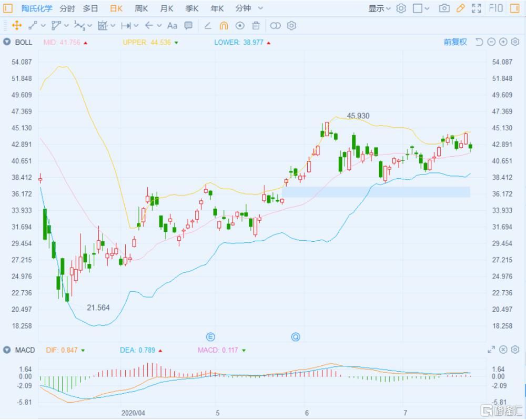
Task: Click the eraser/delete drawings icon
Action: pyautogui.click(x=256, y=26)
